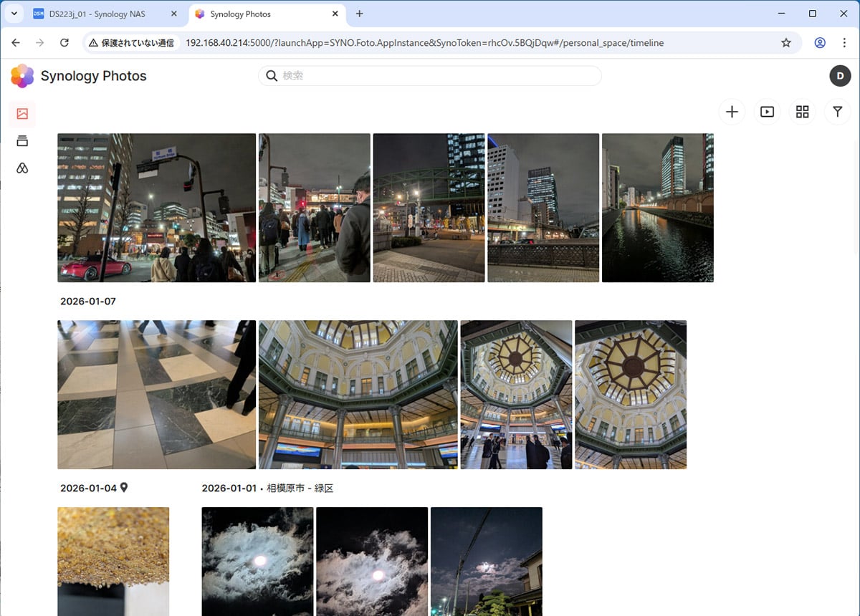Click the 2026-01-07 date header
860x616 pixels.
[88, 302]
